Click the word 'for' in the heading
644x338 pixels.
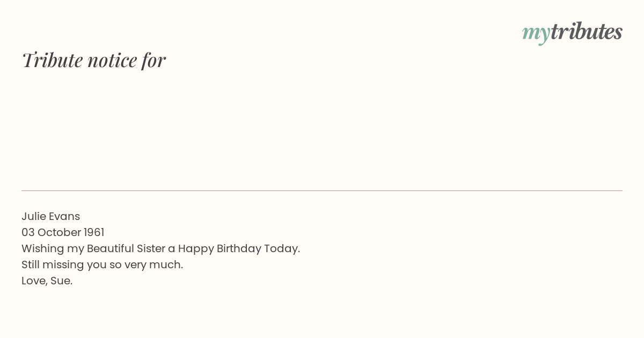coord(153,60)
